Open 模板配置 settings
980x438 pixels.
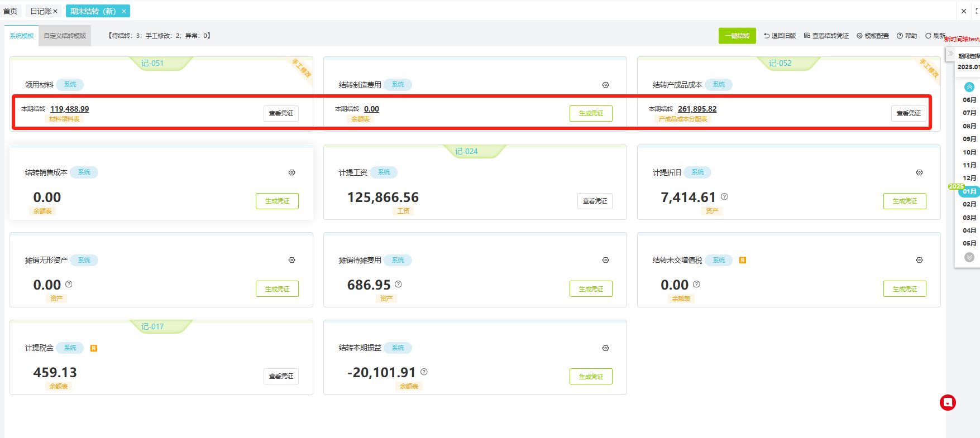pos(873,36)
